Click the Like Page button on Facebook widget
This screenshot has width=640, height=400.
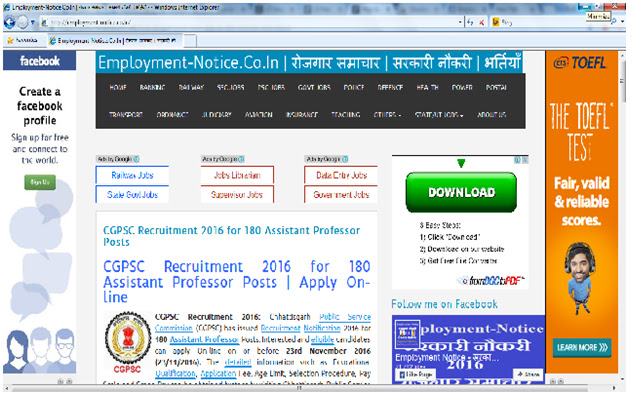pos(416,374)
